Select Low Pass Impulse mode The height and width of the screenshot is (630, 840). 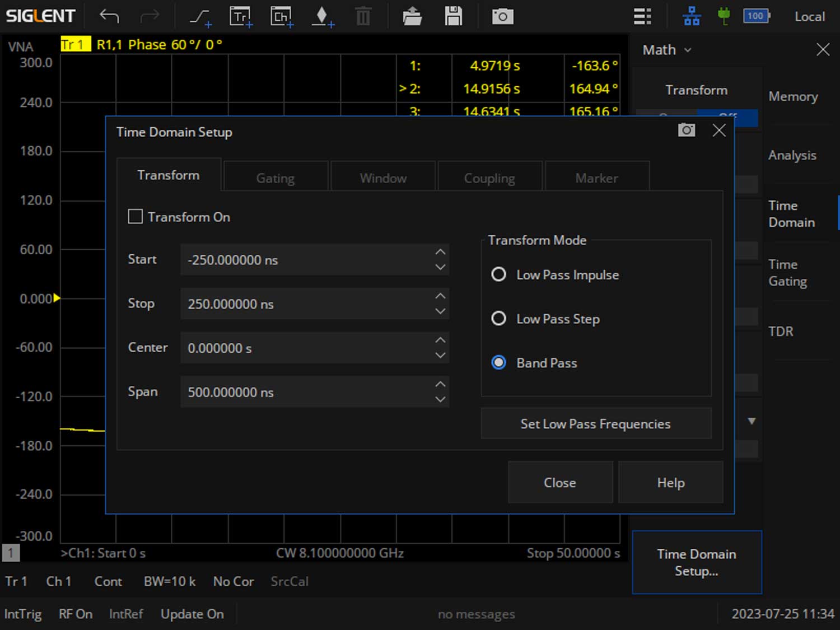click(x=498, y=274)
